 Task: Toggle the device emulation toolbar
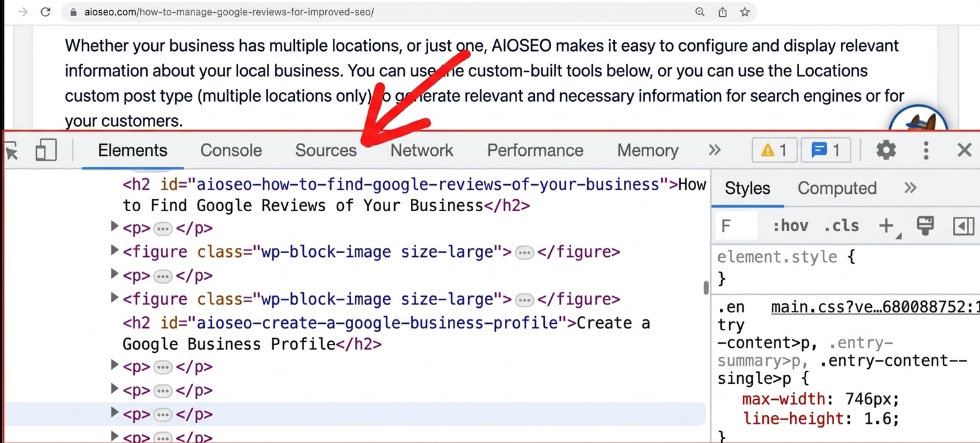[x=44, y=150]
